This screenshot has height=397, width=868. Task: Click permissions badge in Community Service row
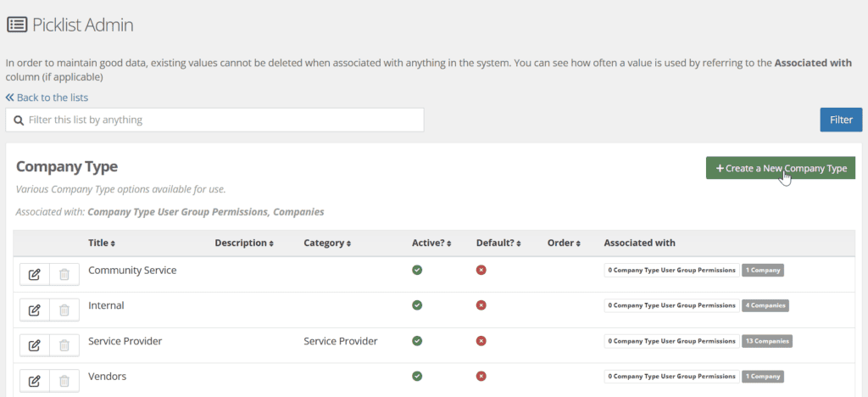671,271
